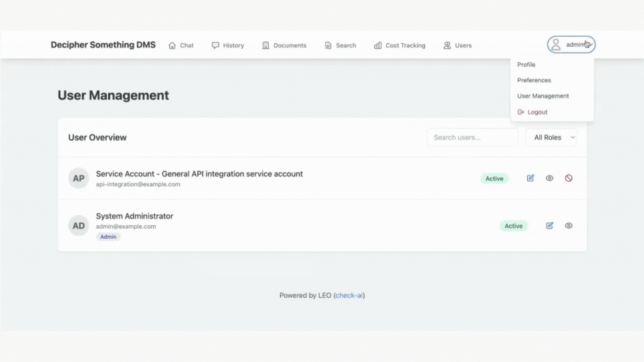Click the admin avatar icon
This screenshot has width=644, height=362.
pos(556,44)
